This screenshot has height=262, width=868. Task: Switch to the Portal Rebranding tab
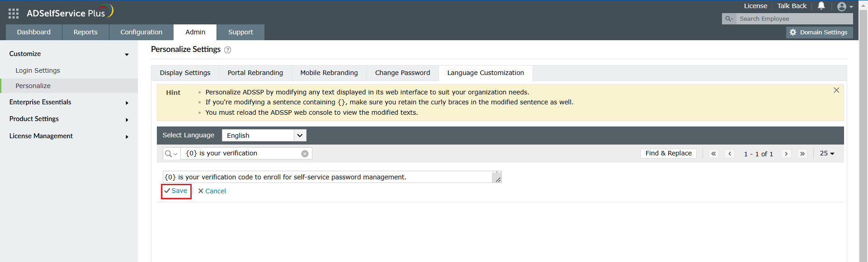point(255,73)
